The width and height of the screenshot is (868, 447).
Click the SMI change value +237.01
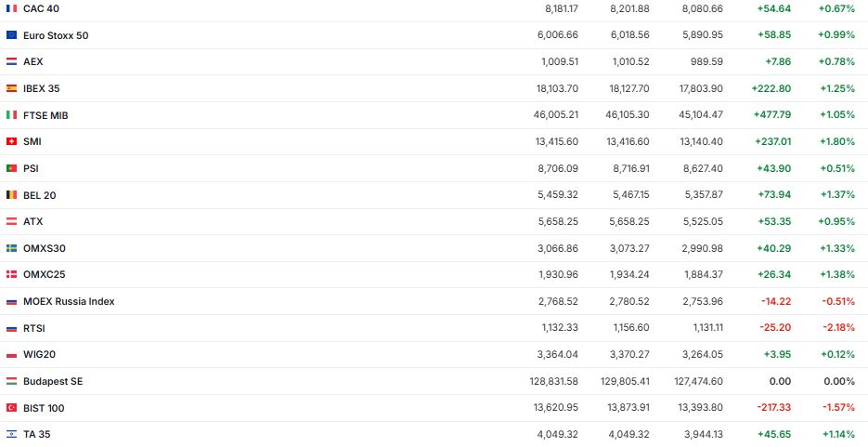click(x=772, y=141)
